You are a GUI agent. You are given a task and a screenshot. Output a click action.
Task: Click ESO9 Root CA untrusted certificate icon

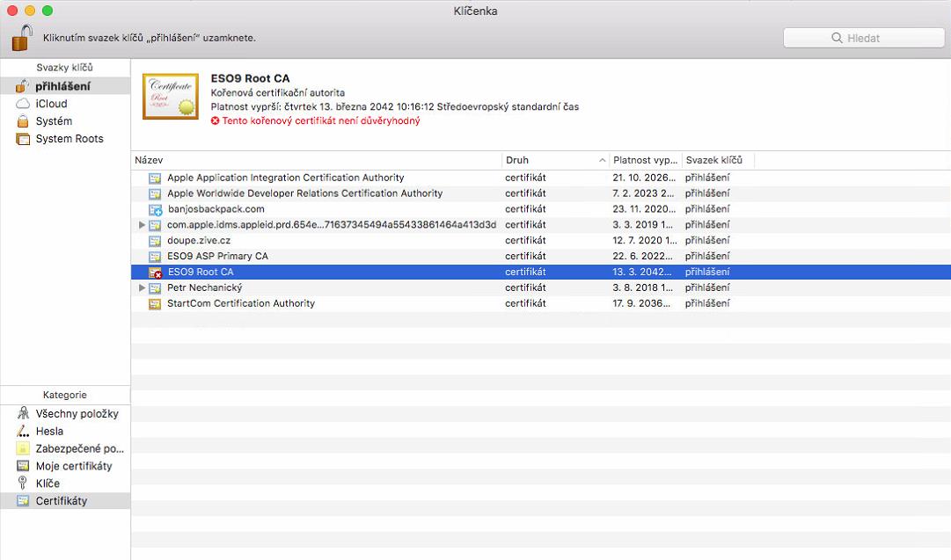pos(155,273)
